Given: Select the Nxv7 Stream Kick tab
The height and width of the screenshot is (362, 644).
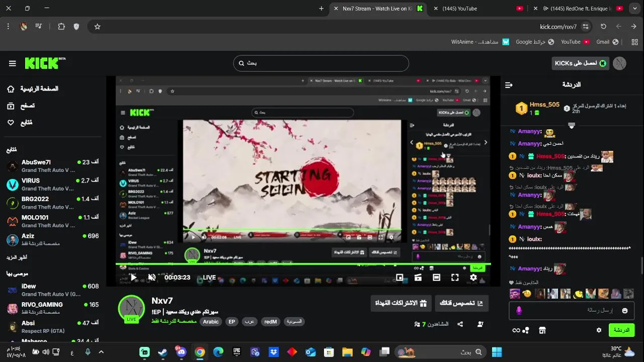Looking at the screenshot, I should (x=378, y=9).
